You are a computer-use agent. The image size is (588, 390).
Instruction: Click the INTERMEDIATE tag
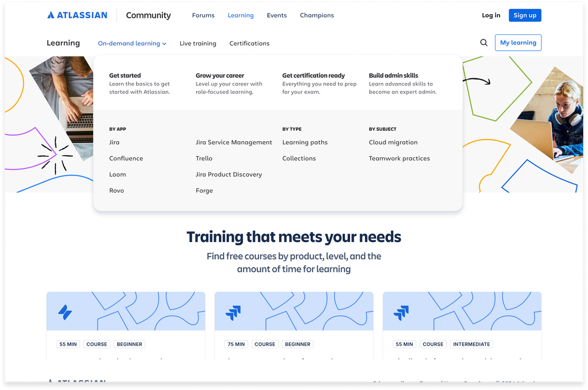point(471,344)
